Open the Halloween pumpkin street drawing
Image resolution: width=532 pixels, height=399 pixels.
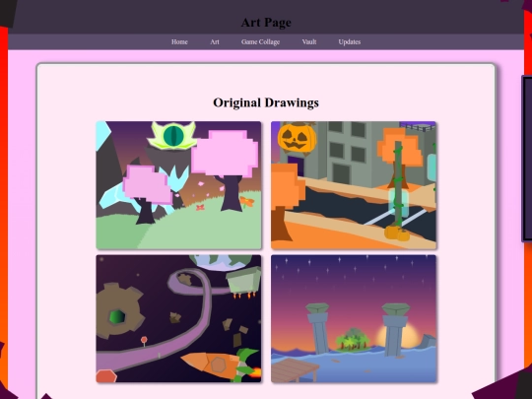[x=354, y=185]
